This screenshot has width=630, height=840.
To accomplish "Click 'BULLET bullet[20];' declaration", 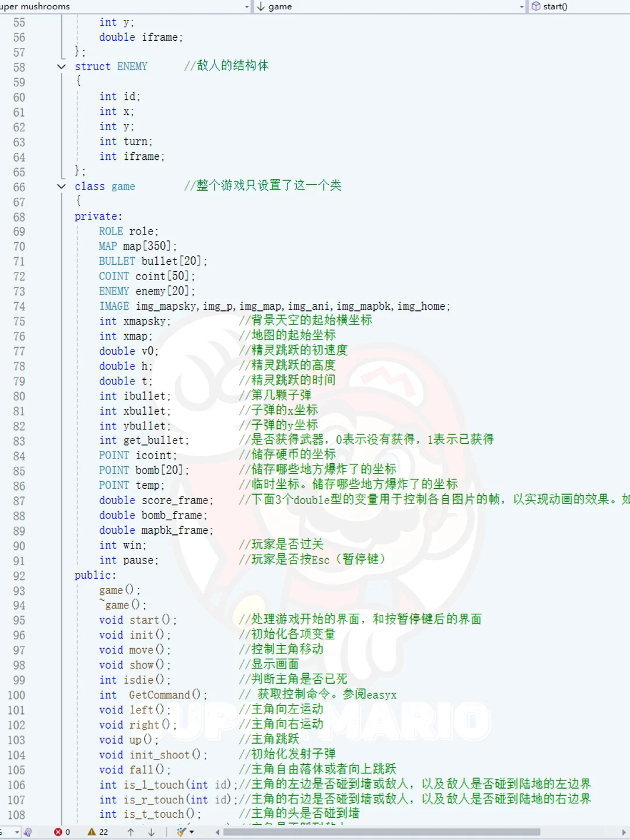I will tap(153, 261).
